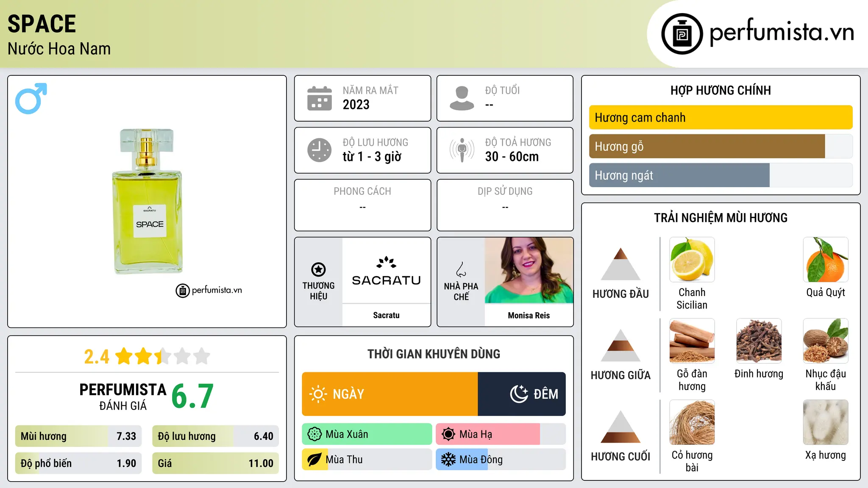Click the Mùa Xuân season bar
The width and height of the screenshot is (868, 488).
[x=367, y=434]
